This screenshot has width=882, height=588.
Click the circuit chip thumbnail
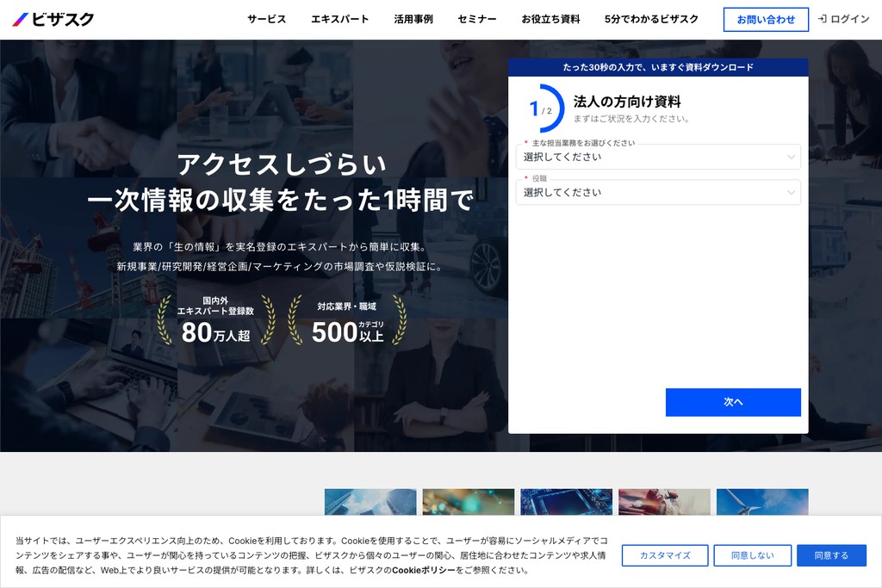(567, 502)
